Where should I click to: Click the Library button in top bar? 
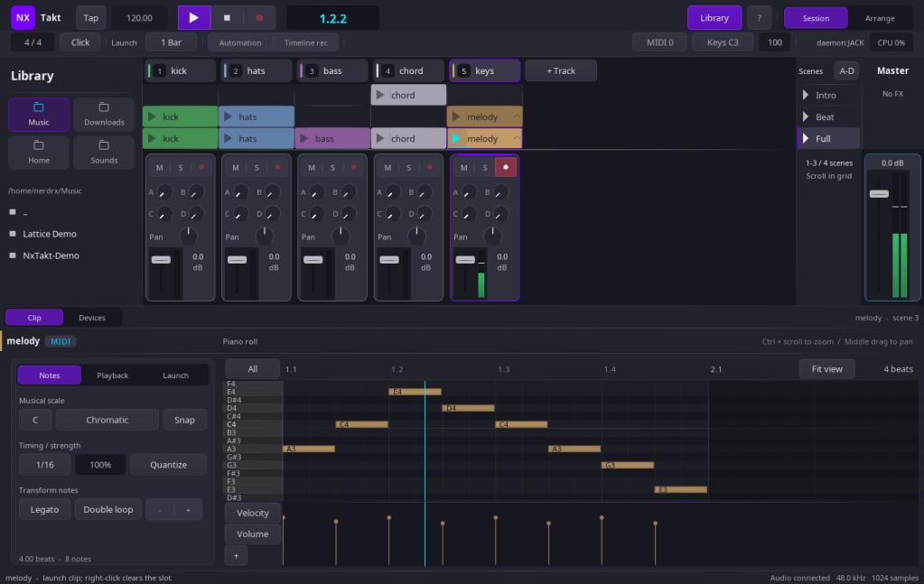pos(714,18)
